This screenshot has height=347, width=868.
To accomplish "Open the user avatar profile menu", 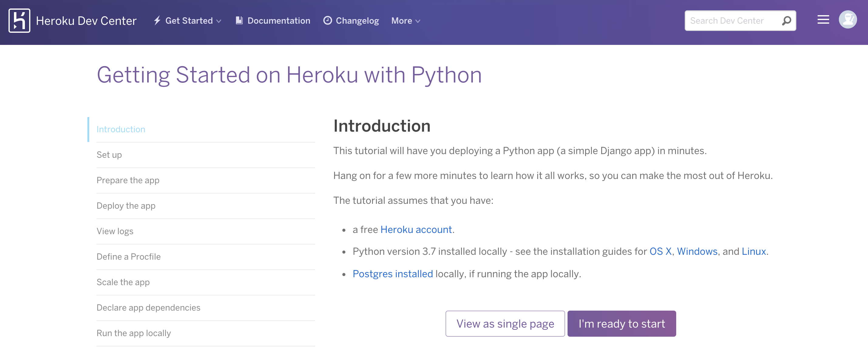I will click(x=848, y=19).
